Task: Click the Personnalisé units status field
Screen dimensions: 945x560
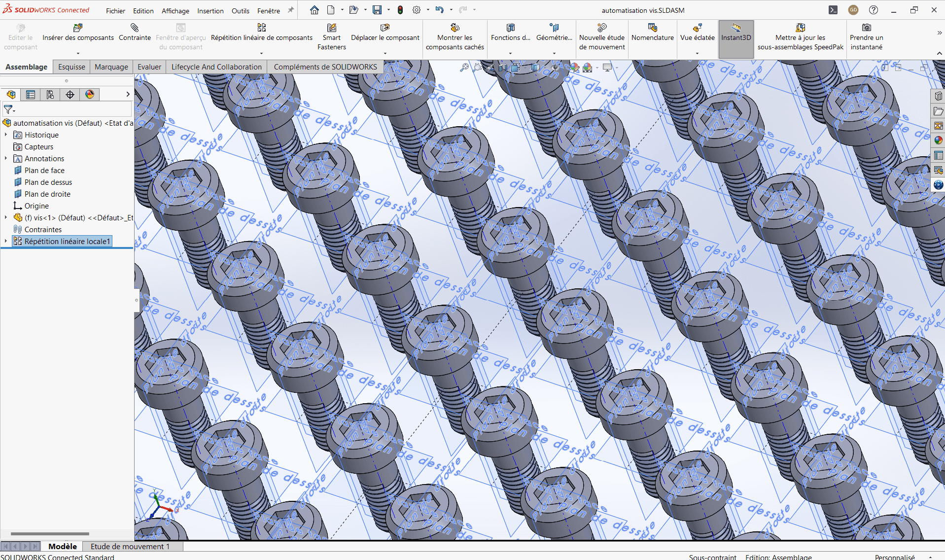Action: coord(895,557)
